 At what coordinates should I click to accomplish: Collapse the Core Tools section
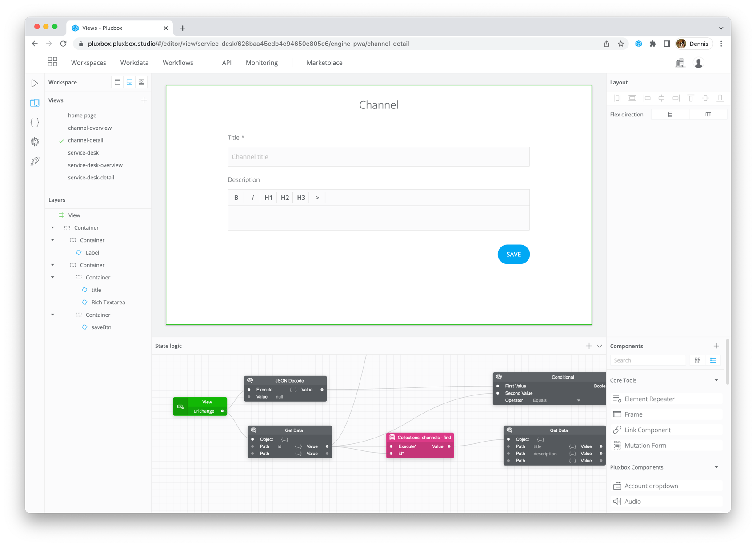(716, 380)
